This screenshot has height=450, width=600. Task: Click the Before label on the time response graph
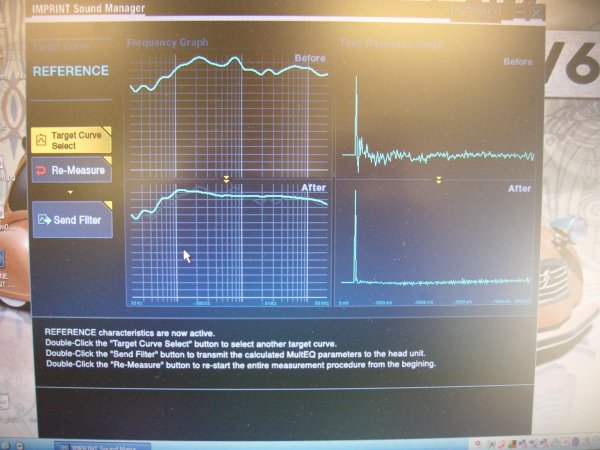click(518, 62)
